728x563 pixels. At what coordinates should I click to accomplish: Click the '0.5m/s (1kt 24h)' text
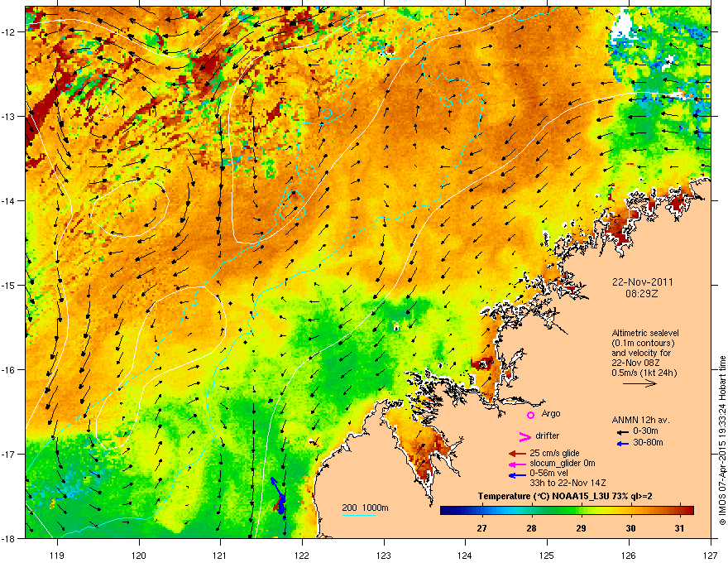tap(644, 373)
